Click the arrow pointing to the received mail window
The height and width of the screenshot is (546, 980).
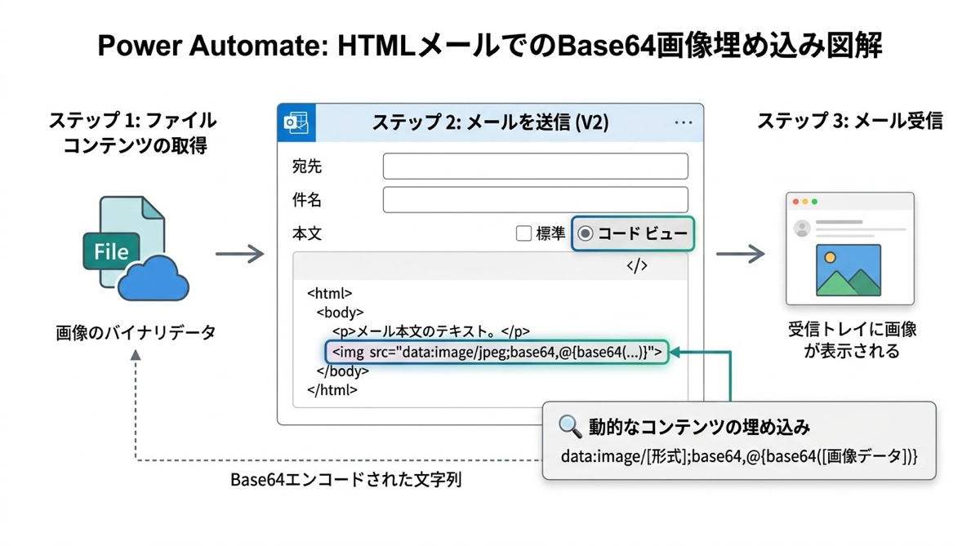click(740, 254)
